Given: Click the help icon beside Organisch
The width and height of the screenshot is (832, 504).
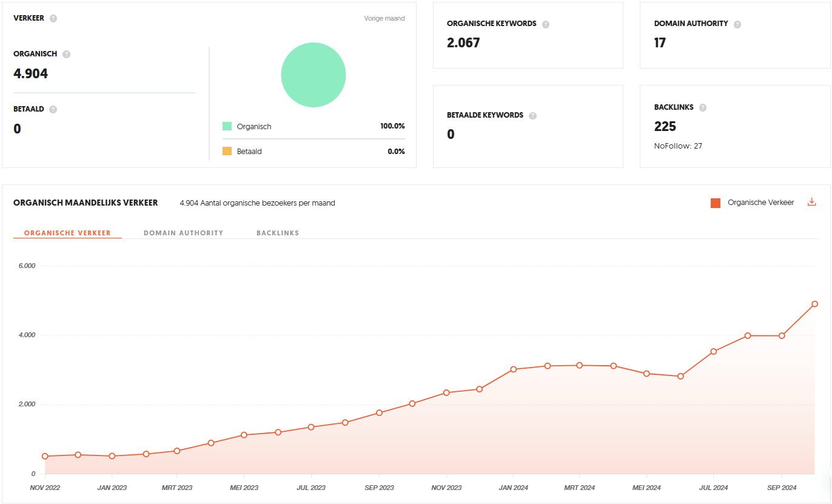Looking at the screenshot, I should click(66, 54).
